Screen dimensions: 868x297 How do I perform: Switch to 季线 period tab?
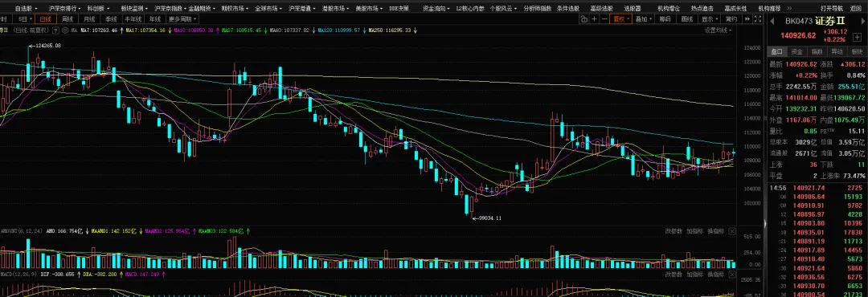point(111,18)
